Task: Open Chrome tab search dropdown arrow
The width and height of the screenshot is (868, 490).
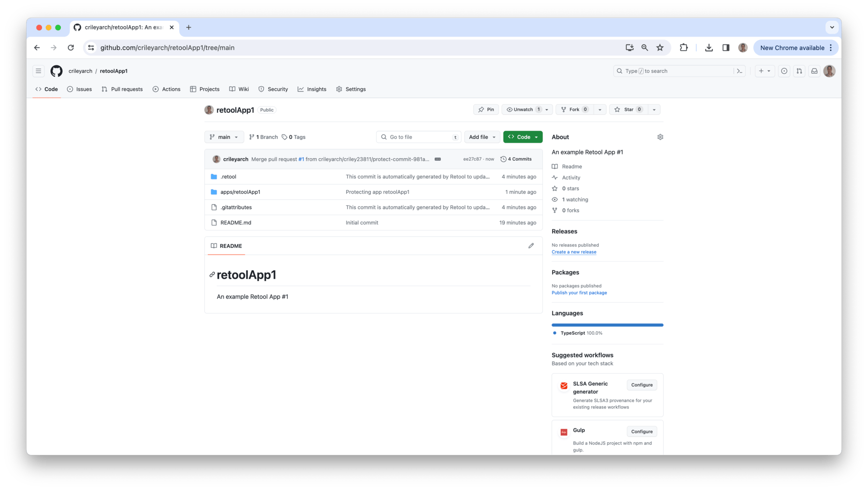Action: (832, 27)
